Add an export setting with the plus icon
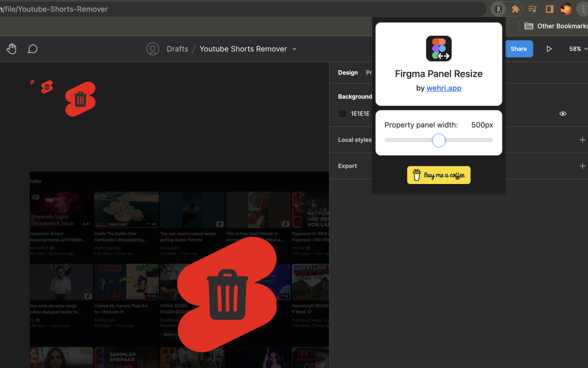588x368 pixels. click(582, 166)
